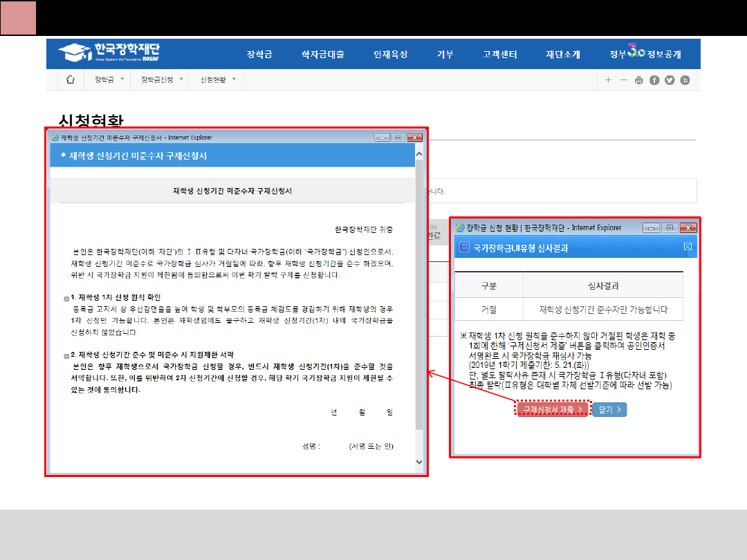The image size is (747, 560).
Task: Select the 고객센터 menu item
Action: coord(499,55)
